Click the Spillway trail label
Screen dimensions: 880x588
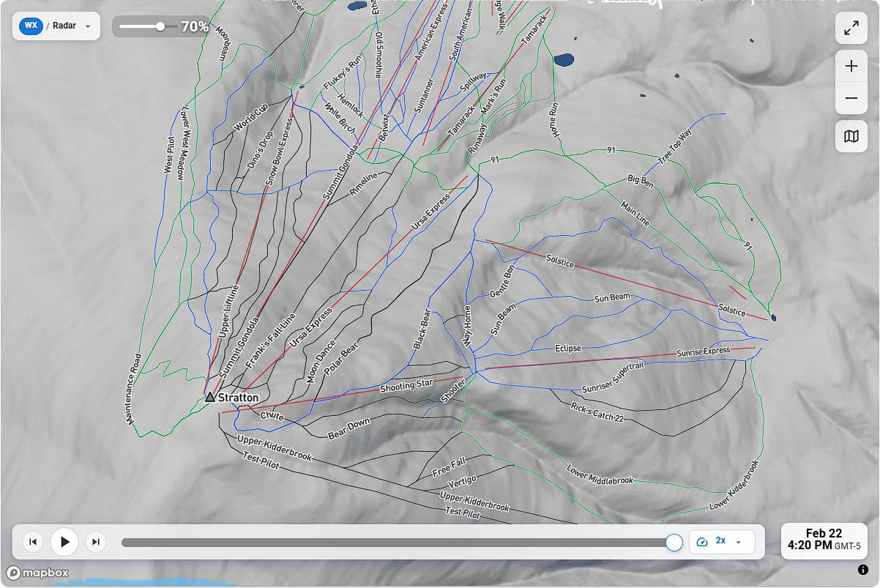(x=472, y=81)
